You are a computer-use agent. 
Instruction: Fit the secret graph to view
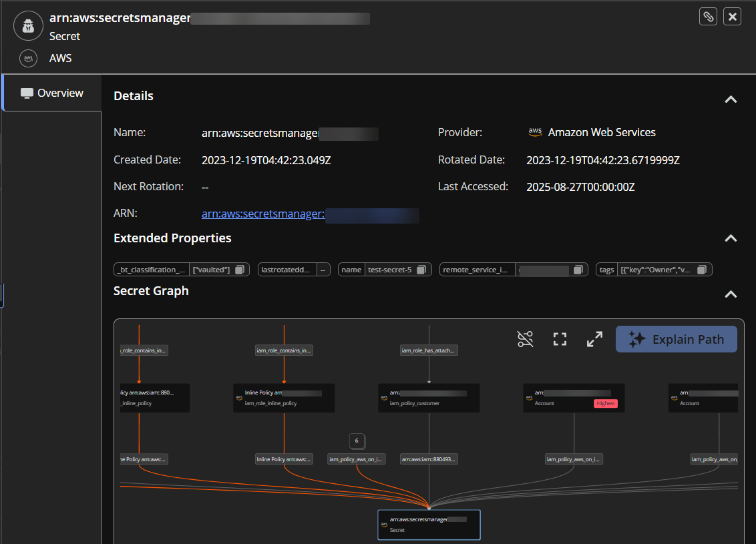[560, 339]
